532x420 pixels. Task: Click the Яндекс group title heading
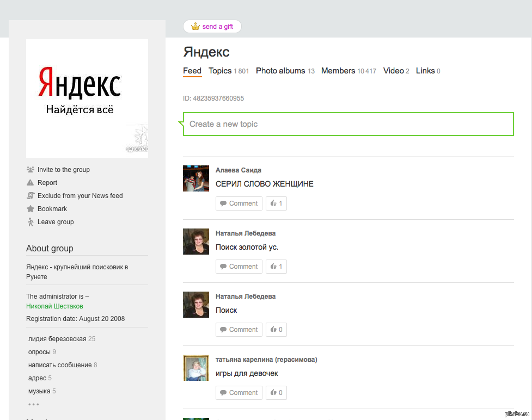[x=206, y=52]
